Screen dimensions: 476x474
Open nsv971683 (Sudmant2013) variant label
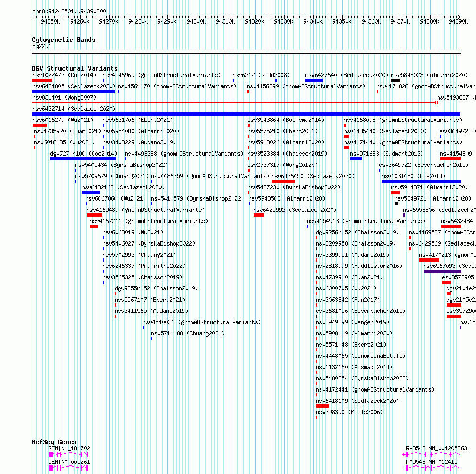[387, 154]
